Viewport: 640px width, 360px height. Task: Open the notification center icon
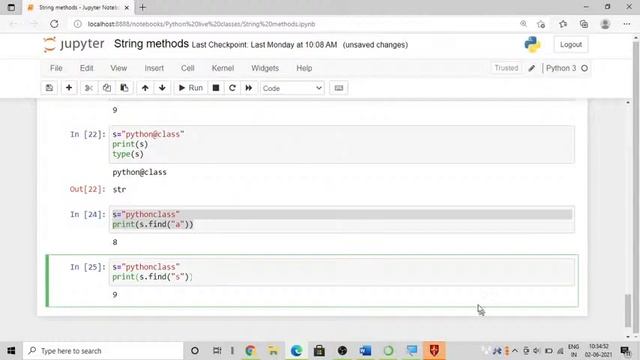coord(625,351)
